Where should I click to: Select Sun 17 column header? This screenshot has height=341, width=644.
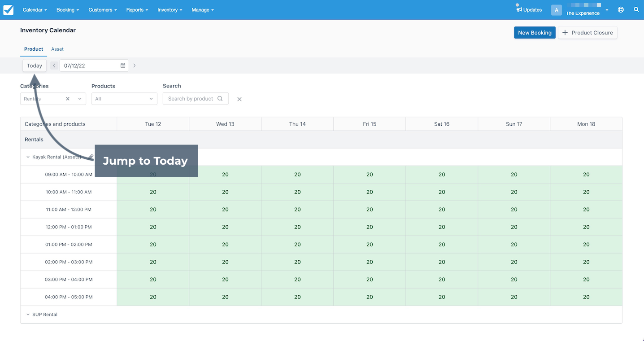(514, 124)
